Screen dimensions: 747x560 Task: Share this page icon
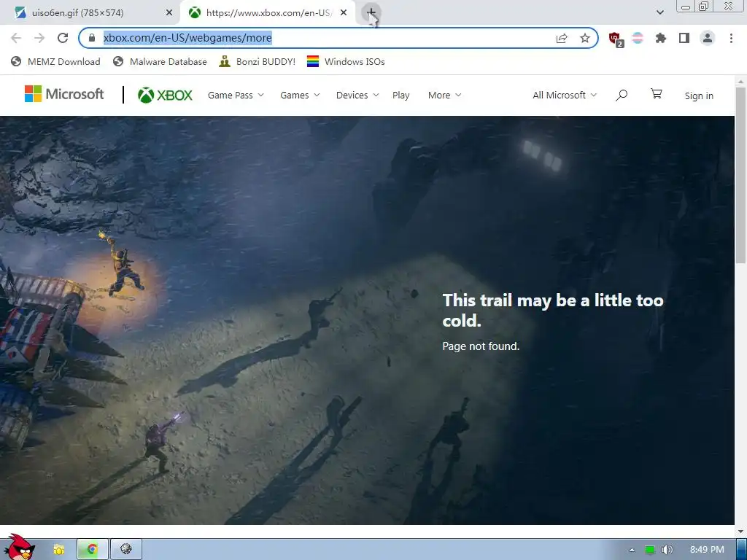coord(562,39)
